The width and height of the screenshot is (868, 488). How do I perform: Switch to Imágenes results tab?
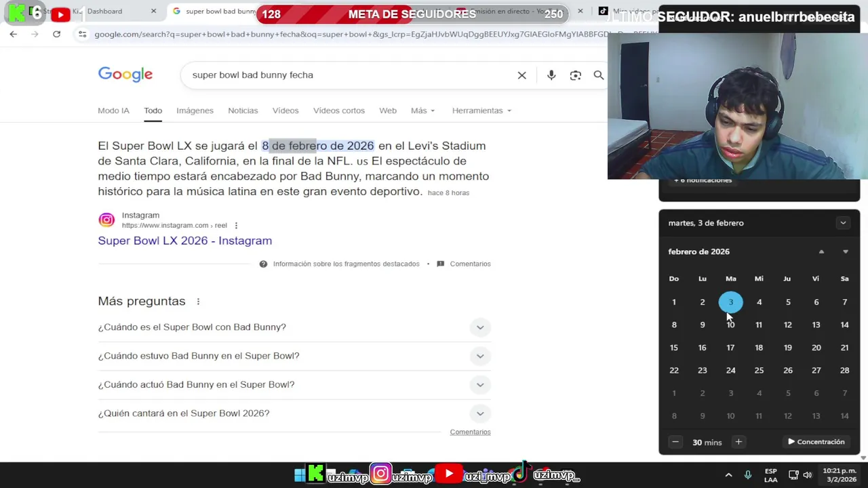[x=195, y=110]
